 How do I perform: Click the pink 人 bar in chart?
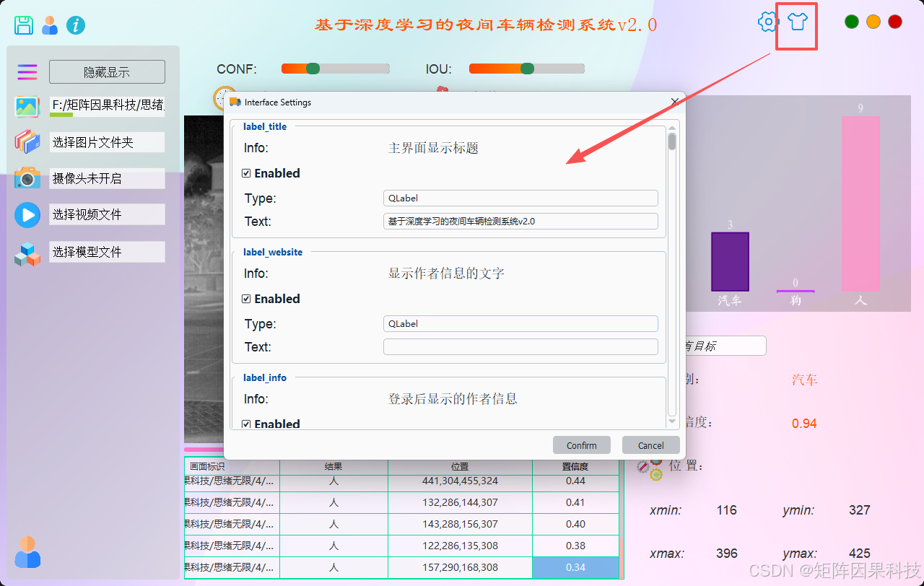point(860,204)
